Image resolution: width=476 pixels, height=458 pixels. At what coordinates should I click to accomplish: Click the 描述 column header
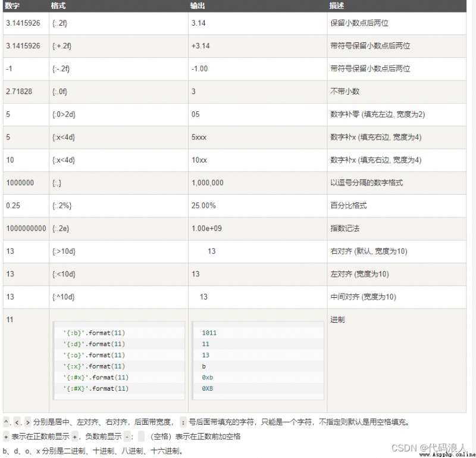click(337, 5)
